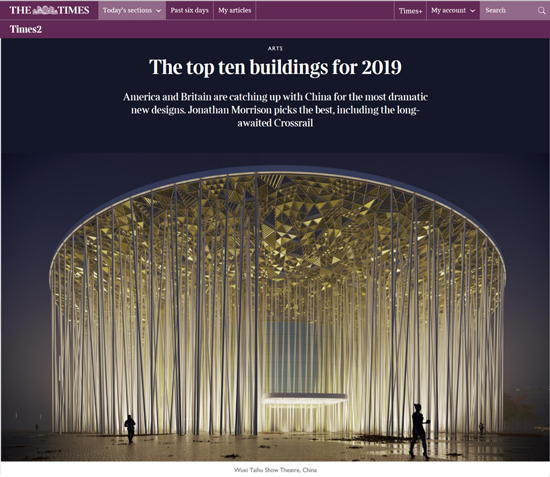This screenshot has height=477, width=550.
Task: Click the walking silhouette figure in photo
Action: (420, 431)
